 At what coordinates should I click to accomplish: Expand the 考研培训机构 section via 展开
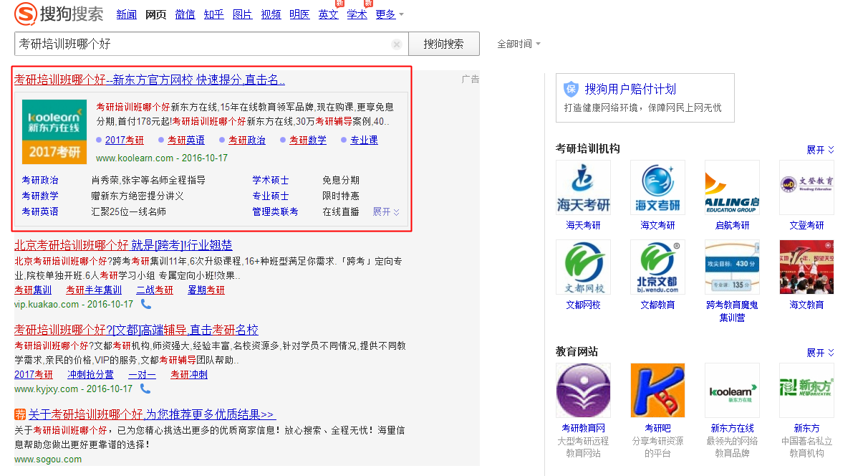(x=817, y=150)
